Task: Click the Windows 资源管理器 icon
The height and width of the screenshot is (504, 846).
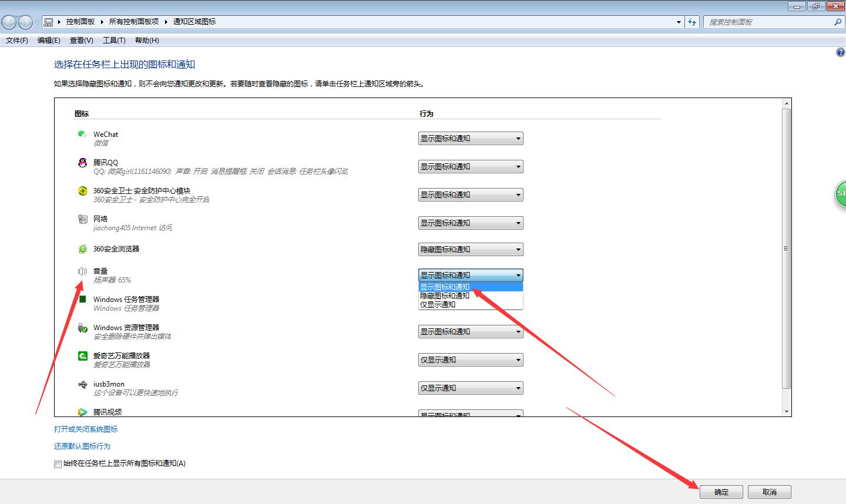Action: point(82,328)
